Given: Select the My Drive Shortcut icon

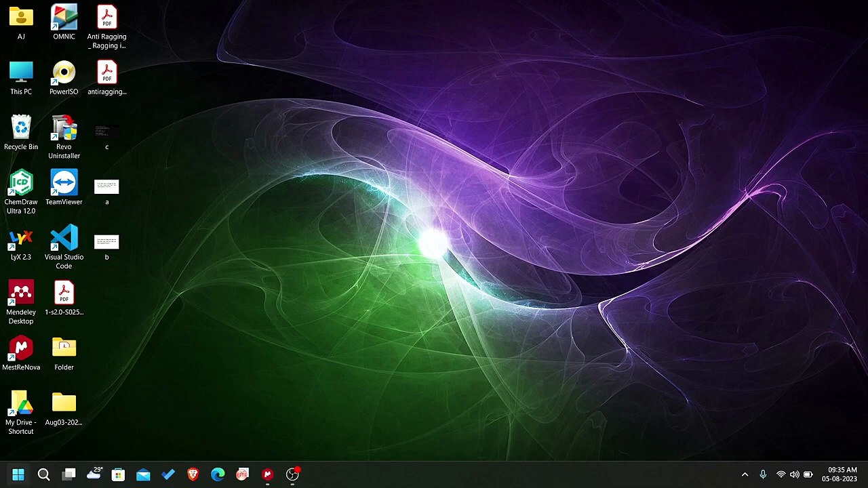Looking at the screenshot, I should click(21, 403).
